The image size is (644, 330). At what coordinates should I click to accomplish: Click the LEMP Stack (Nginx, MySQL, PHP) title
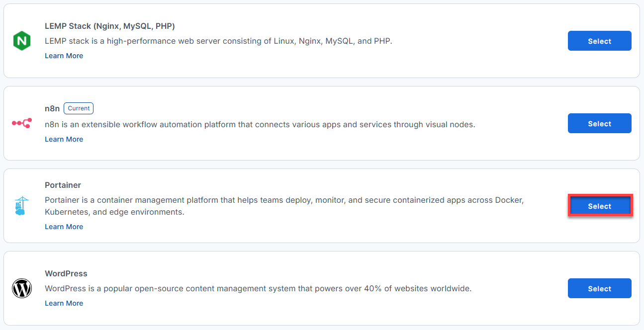click(110, 26)
